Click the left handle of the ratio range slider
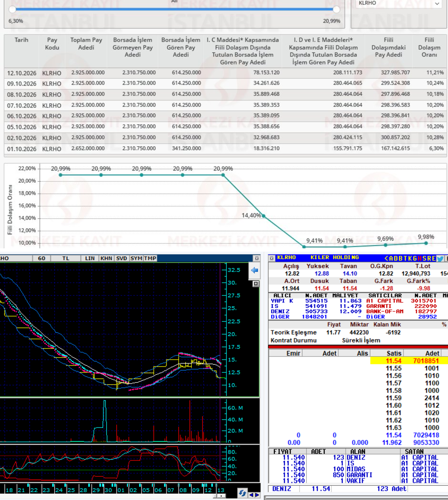448x500 pixels. (x=12, y=9)
